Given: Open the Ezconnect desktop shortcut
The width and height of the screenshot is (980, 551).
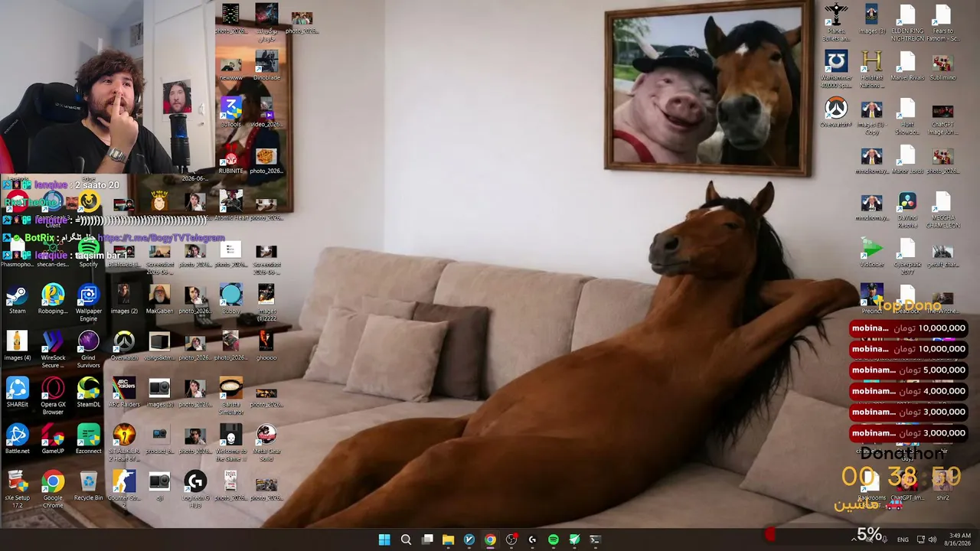Looking at the screenshot, I should tap(88, 439).
